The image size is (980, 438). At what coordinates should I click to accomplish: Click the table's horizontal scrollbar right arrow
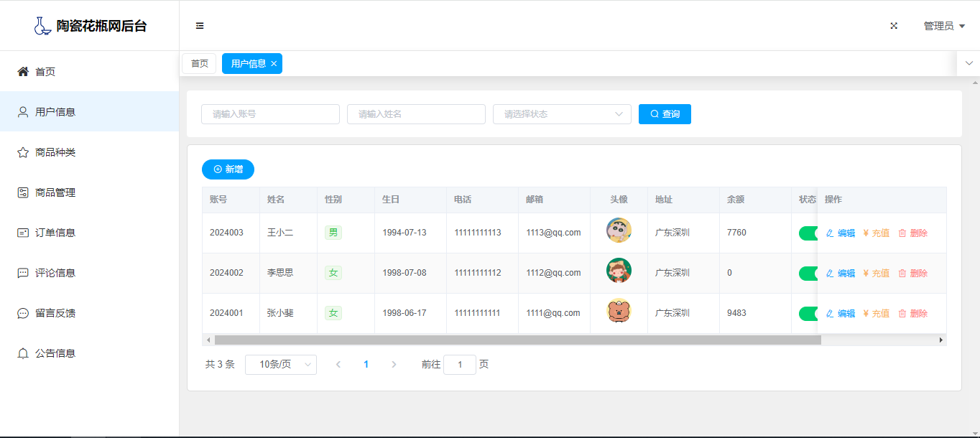941,340
